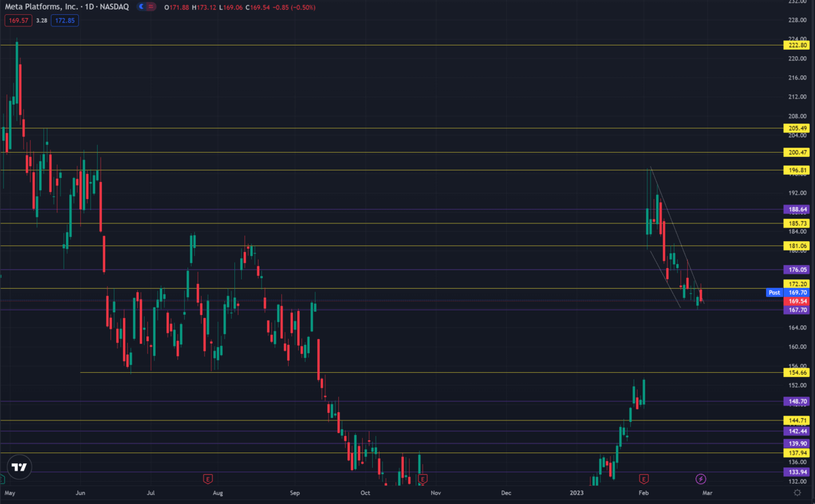Select the 137.94 price level label

pyautogui.click(x=796, y=453)
